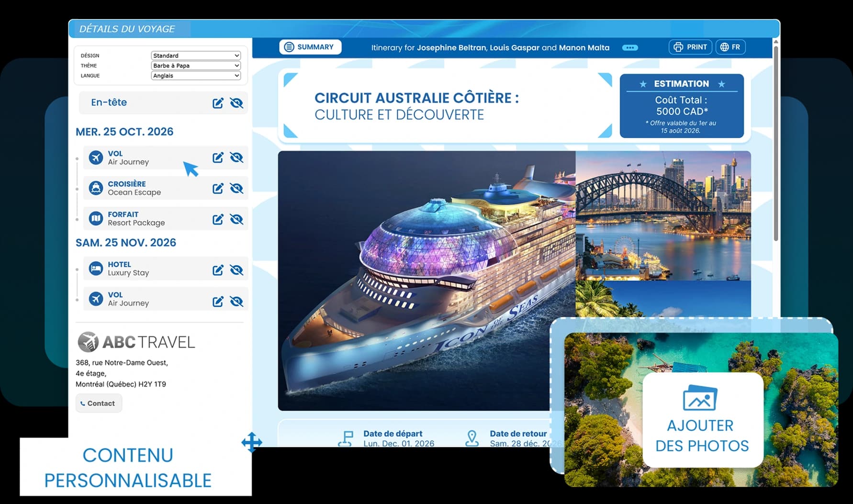Hide the En-tête header section
853x504 pixels.
236,103
